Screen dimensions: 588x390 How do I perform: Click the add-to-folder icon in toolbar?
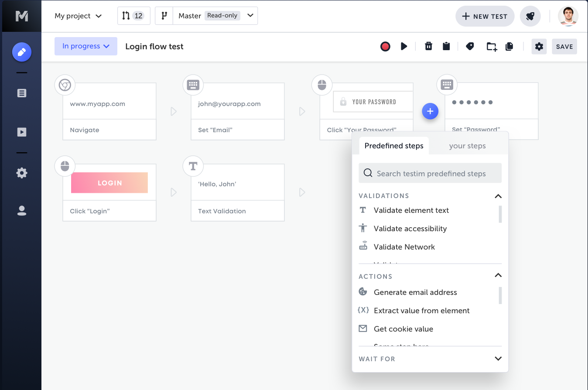[492, 47]
